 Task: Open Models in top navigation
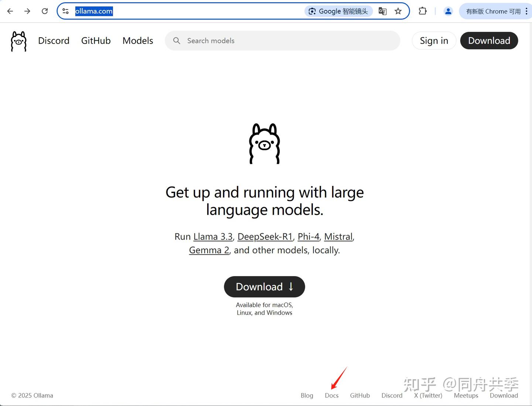coord(138,41)
